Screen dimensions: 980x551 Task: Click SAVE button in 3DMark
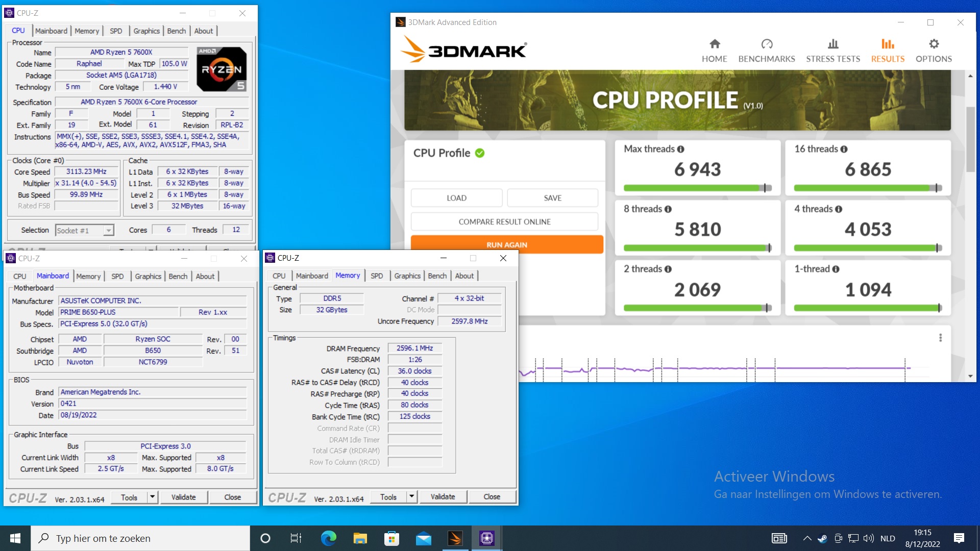tap(552, 198)
